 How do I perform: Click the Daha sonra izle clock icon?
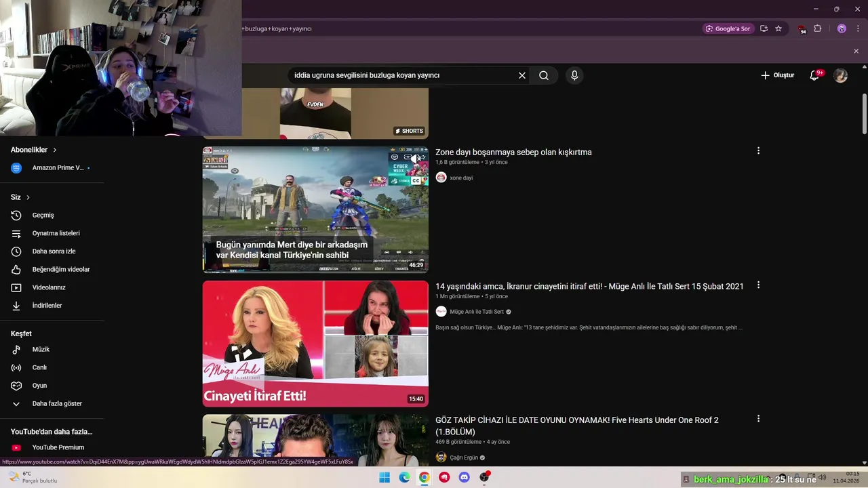[x=16, y=251]
